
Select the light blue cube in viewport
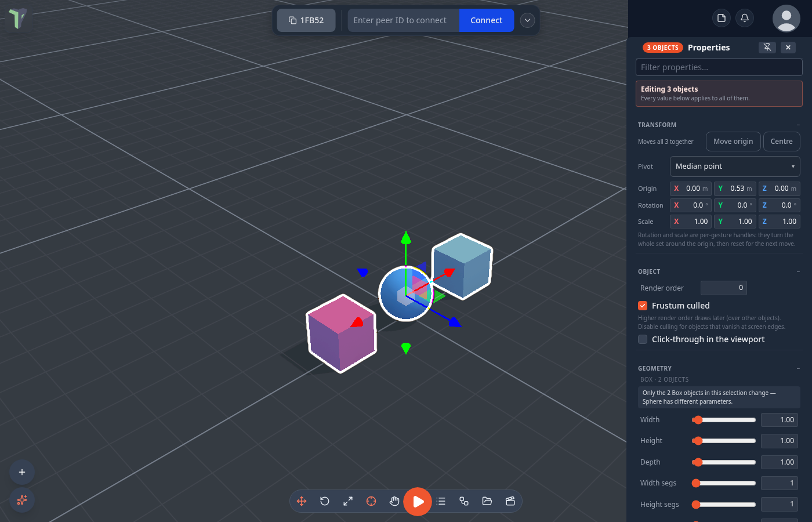point(463,266)
